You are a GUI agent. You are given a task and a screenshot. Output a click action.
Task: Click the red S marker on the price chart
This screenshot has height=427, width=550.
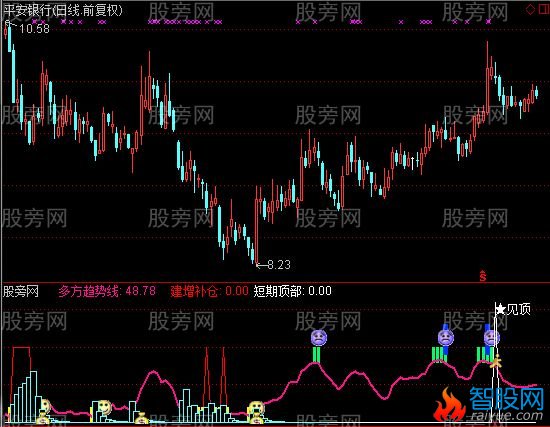[x=483, y=276]
